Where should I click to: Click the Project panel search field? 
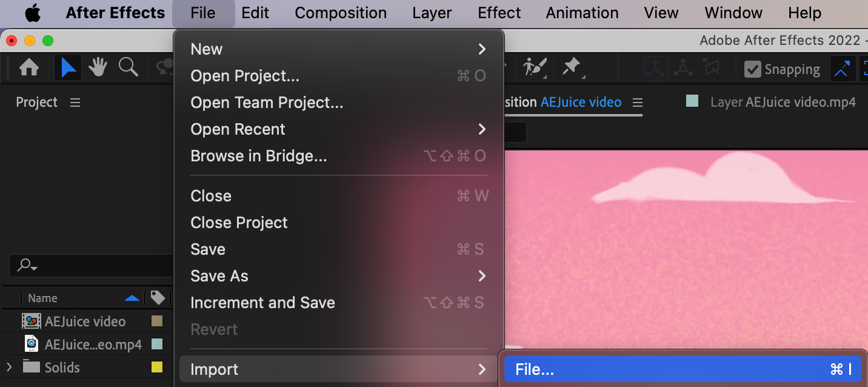point(91,265)
